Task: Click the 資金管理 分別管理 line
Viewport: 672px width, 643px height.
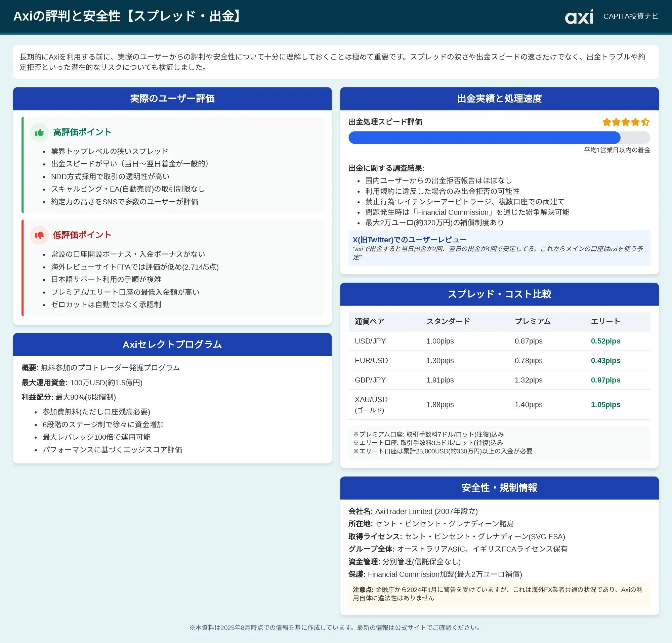Action: (404, 562)
